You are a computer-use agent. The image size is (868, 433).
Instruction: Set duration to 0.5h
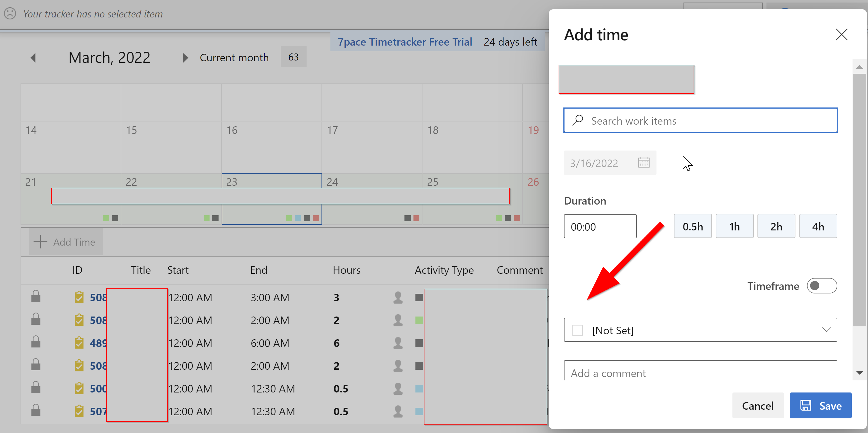click(x=692, y=226)
